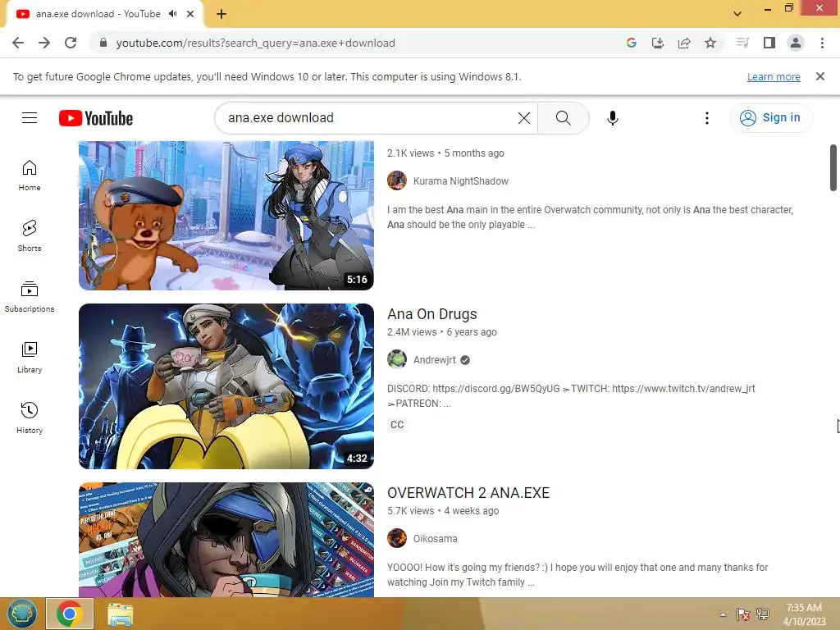Open media control icon in toolbar
Viewport: 840px width, 630px height.
click(742, 43)
